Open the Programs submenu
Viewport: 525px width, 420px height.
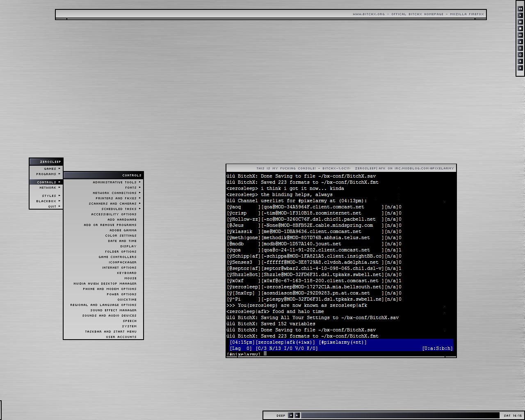click(46, 174)
